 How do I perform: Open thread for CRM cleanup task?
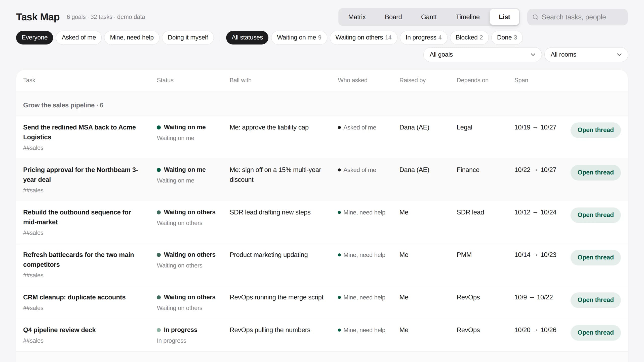[x=595, y=300]
